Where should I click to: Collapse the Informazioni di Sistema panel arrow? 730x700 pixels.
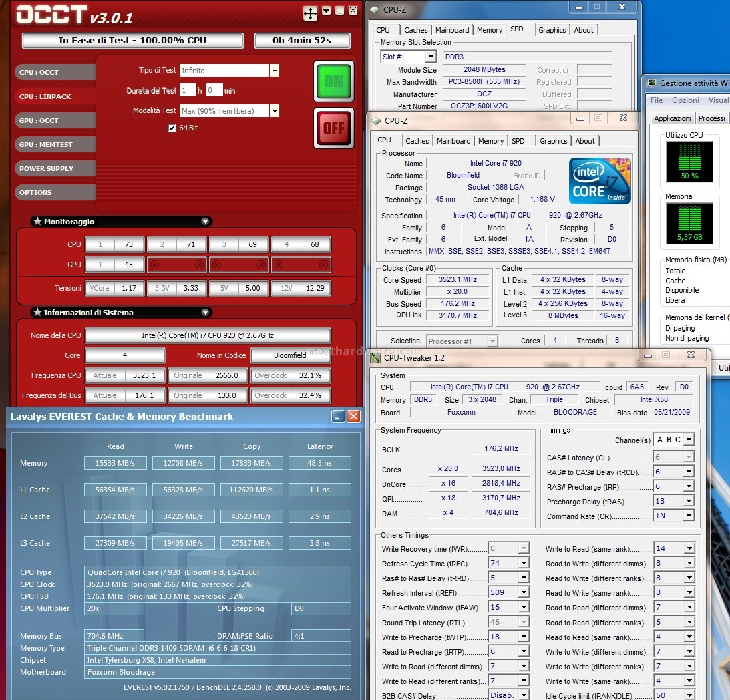pos(205,313)
